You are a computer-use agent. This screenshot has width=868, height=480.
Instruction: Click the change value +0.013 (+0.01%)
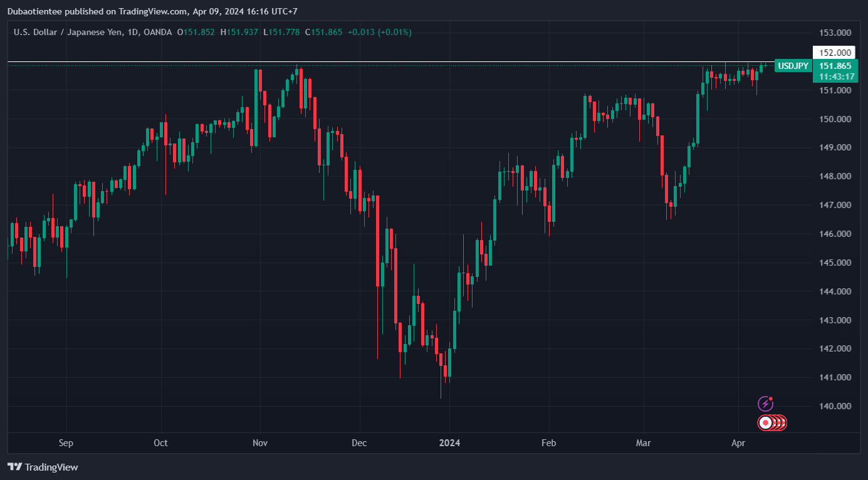[x=380, y=32]
